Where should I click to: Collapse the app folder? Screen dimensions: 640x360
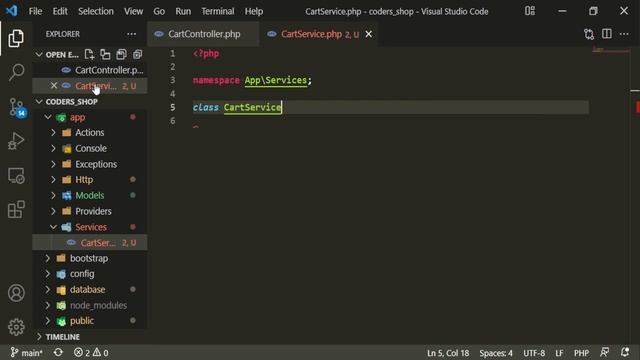point(48,118)
